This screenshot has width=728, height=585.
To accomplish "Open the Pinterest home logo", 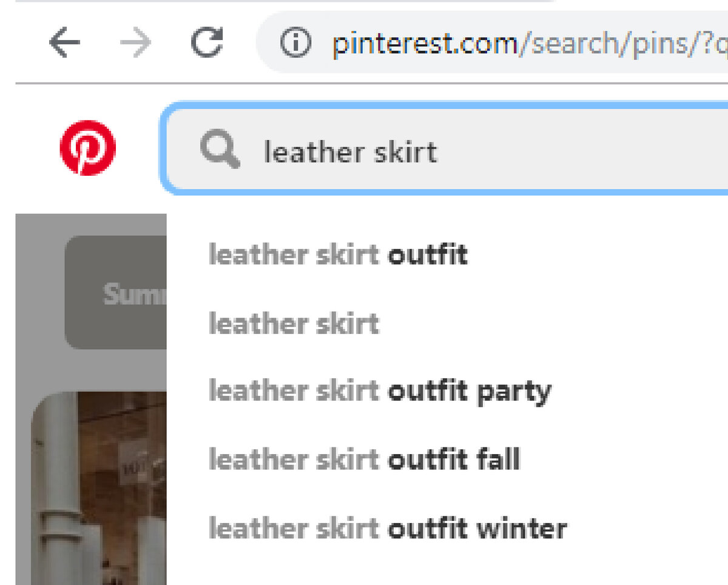I will [x=88, y=148].
